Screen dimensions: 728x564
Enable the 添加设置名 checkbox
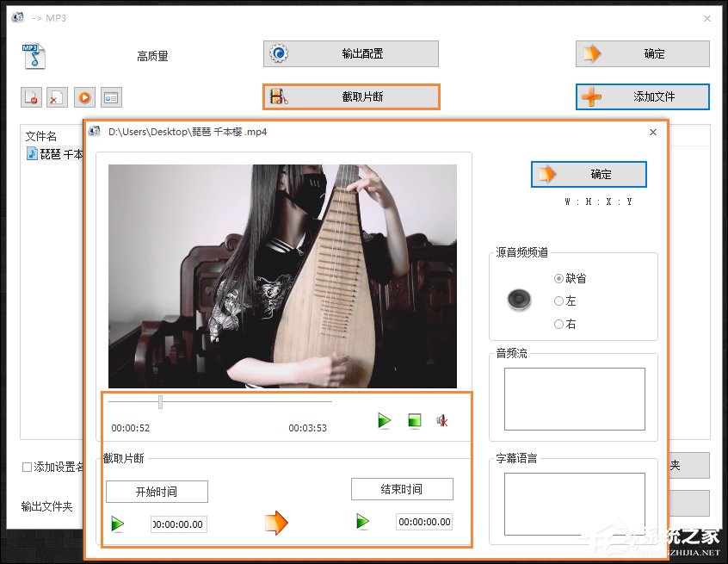pos(27,465)
